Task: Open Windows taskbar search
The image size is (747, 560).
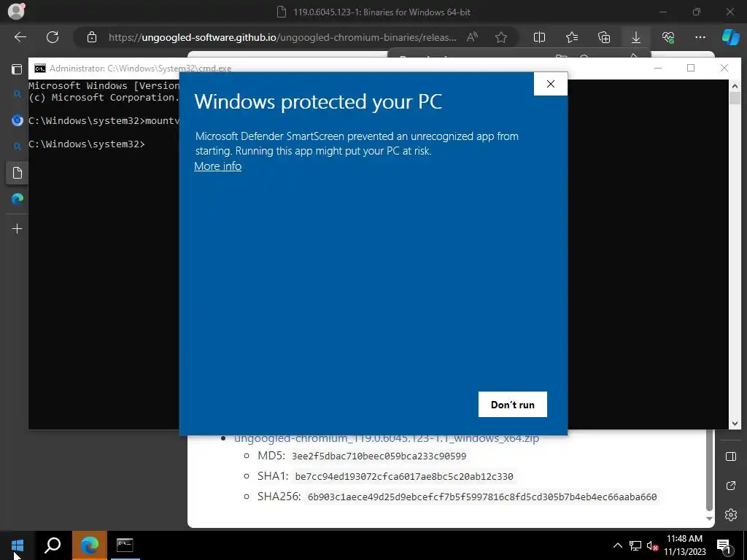Action: pyautogui.click(x=53, y=545)
